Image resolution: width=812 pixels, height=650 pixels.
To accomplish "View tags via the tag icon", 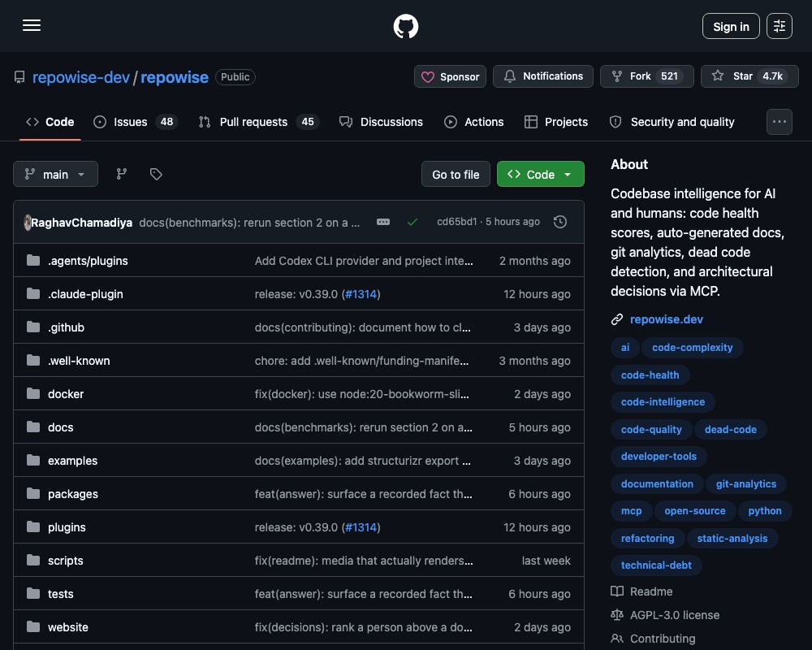I will click(156, 174).
